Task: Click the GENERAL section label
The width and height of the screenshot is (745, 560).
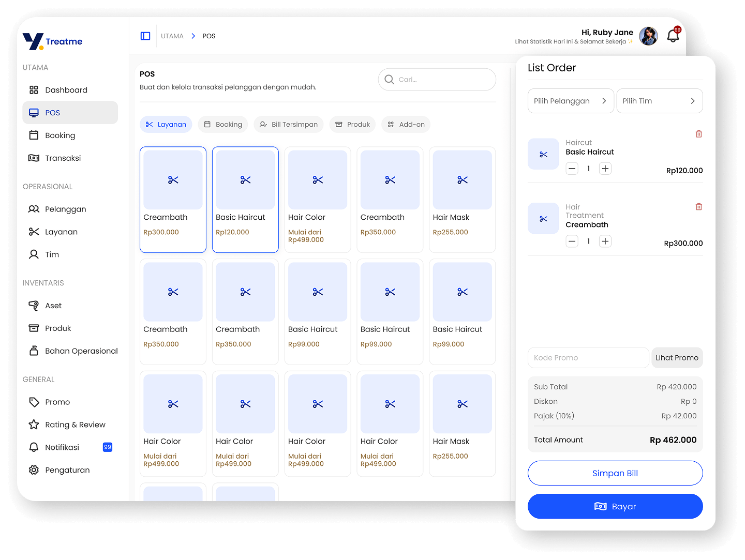Action: [38, 380]
